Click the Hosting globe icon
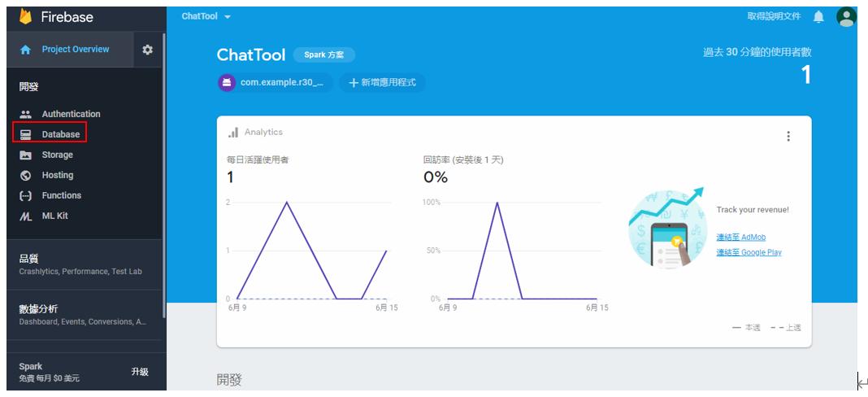The width and height of the screenshot is (868, 397). [x=25, y=175]
